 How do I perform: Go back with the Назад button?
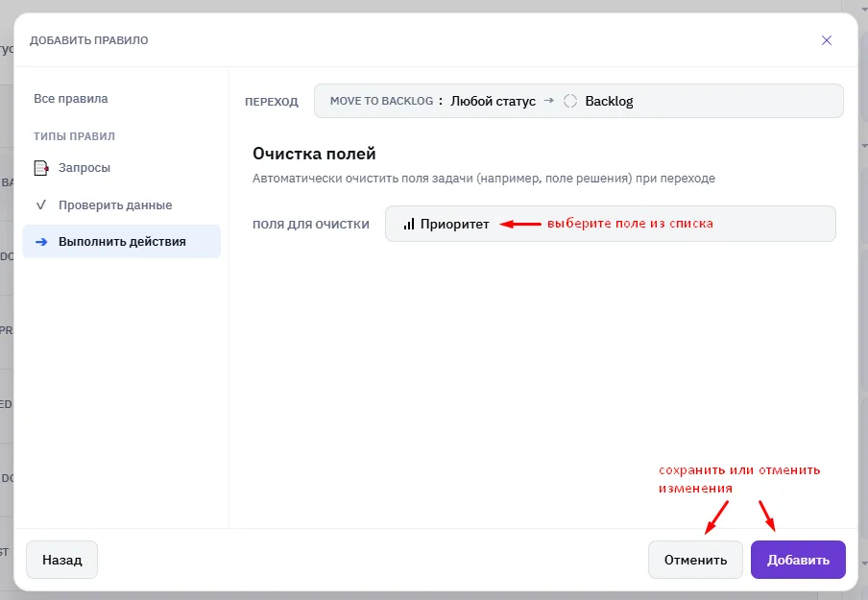pos(62,560)
